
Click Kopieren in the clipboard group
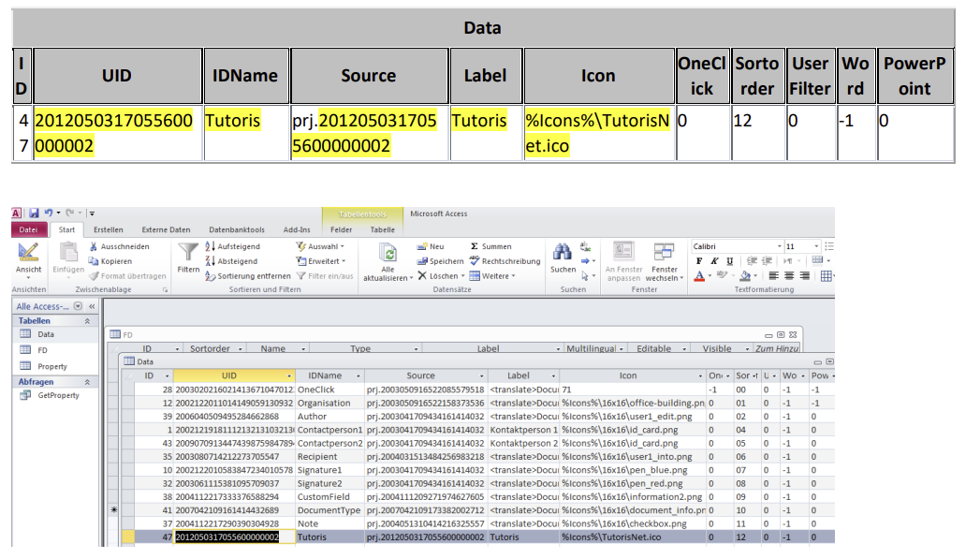pyautogui.click(x=110, y=261)
